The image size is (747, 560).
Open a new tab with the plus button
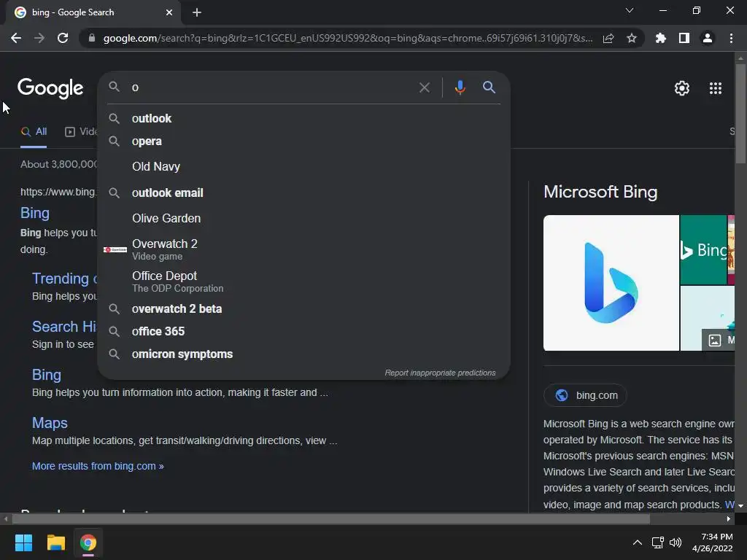pyautogui.click(x=197, y=12)
